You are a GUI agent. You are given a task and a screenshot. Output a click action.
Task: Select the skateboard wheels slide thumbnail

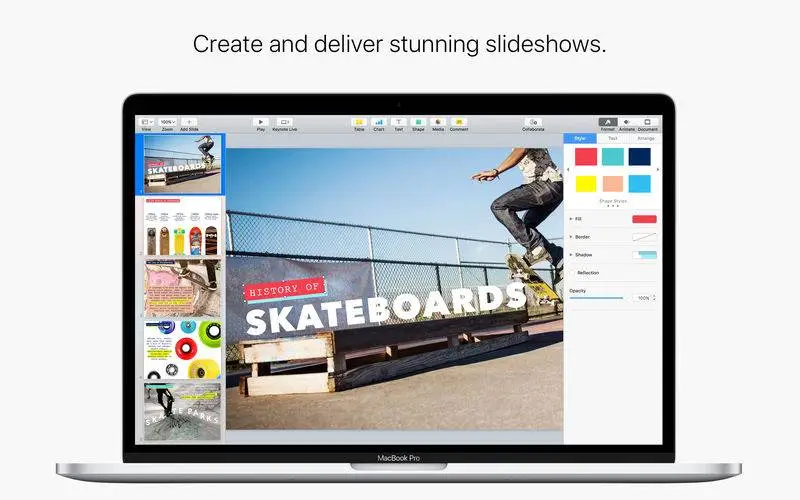coord(182,350)
